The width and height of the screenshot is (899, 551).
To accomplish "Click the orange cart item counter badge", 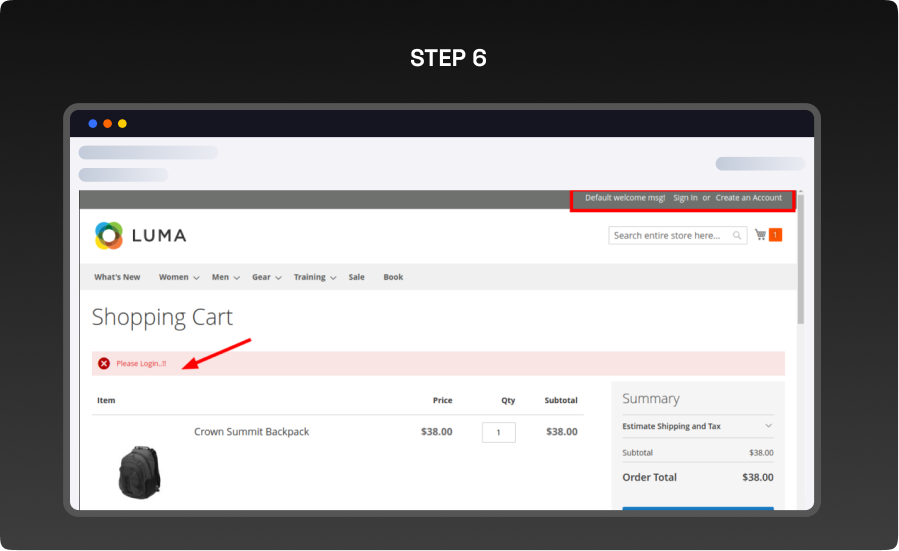I will 775,235.
